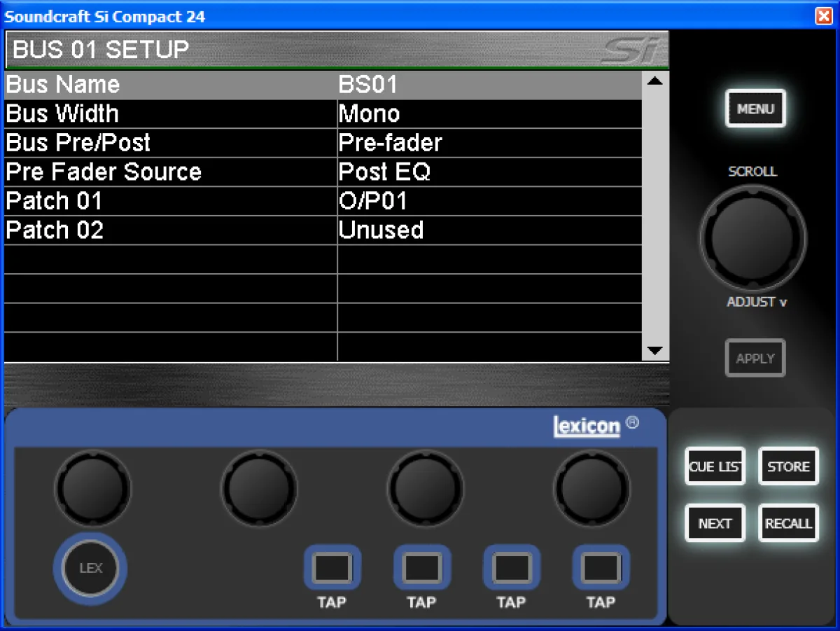Select the Patch 02 row label
840x631 pixels.
click(x=55, y=230)
